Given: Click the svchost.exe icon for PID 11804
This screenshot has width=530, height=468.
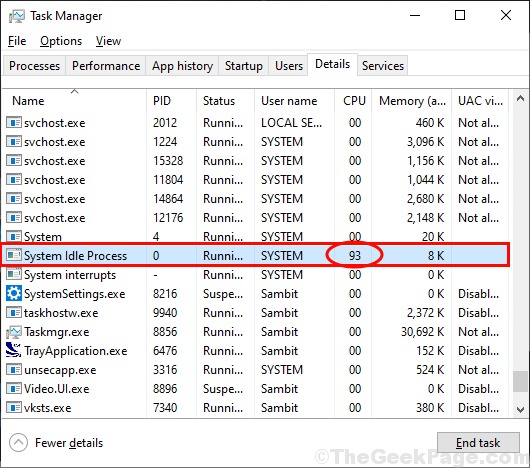Looking at the screenshot, I should click(x=14, y=179).
